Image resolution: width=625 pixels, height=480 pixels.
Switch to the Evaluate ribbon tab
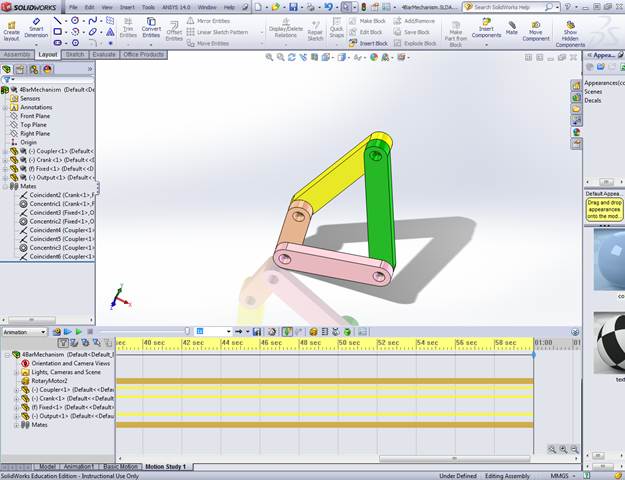104,54
